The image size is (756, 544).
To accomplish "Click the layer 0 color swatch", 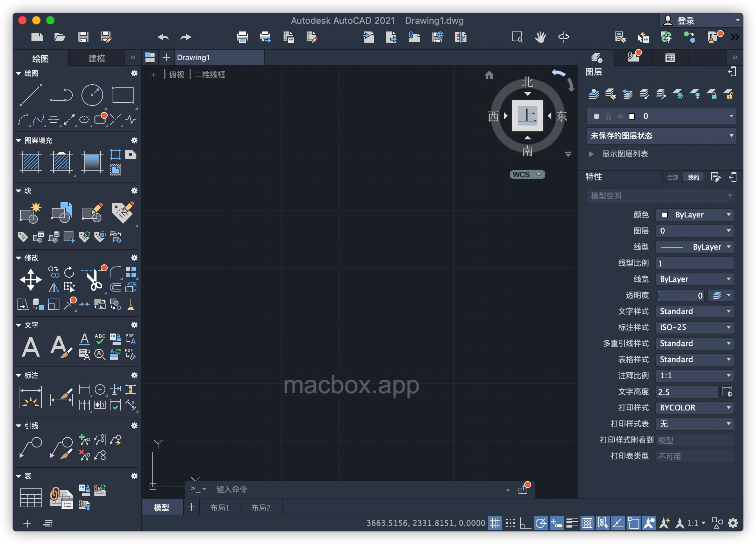I will [632, 116].
